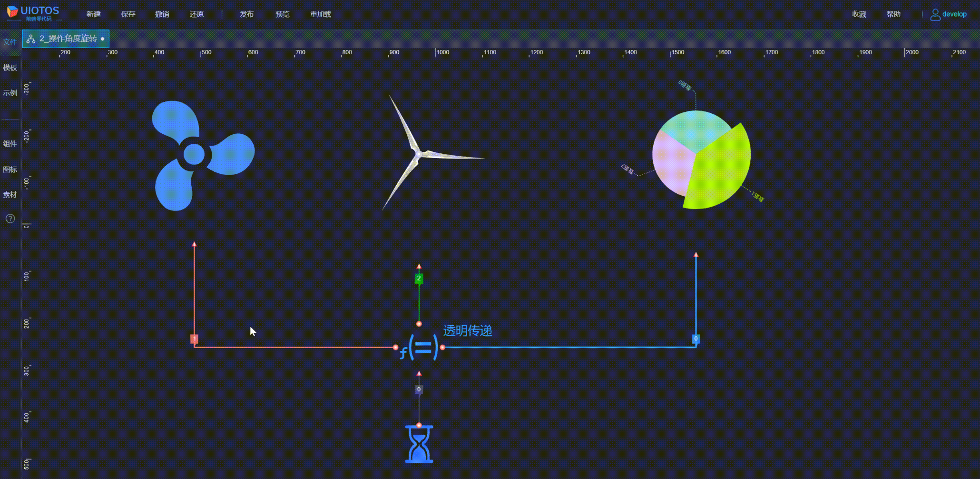Select the white wind turbine blades
The height and width of the screenshot is (479, 980).
click(418, 153)
